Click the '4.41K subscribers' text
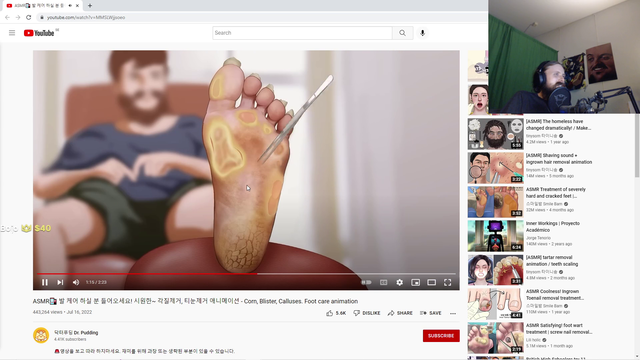 click(x=70, y=339)
